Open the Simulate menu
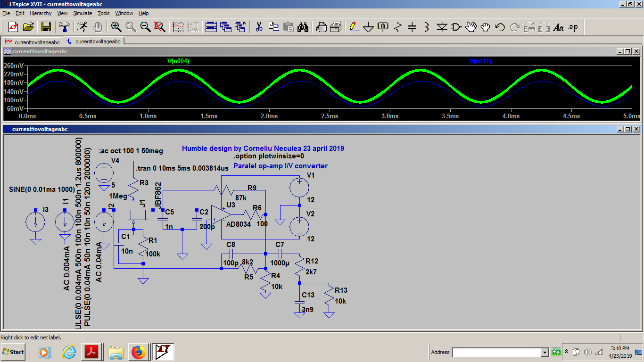This screenshot has height=362, width=644. (83, 13)
